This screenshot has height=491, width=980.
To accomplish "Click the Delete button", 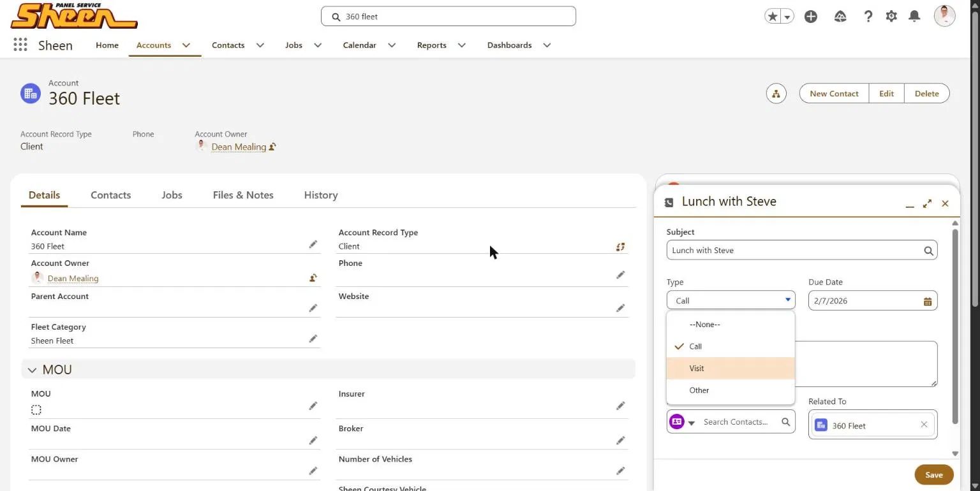I will (x=926, y=93).
